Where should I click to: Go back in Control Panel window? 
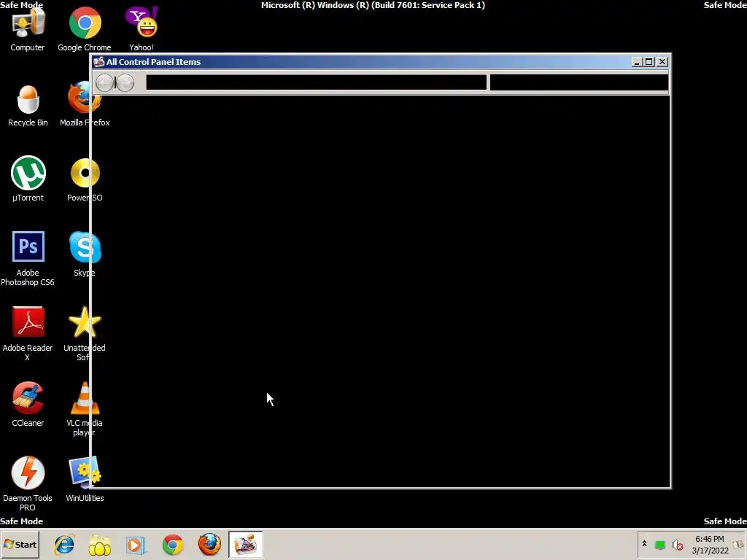[105, 83]
